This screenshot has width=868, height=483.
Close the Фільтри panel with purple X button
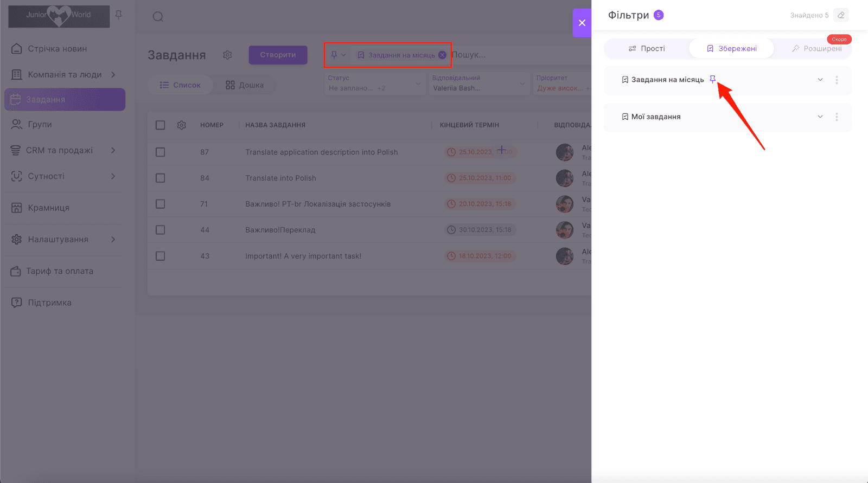(582, 23)
